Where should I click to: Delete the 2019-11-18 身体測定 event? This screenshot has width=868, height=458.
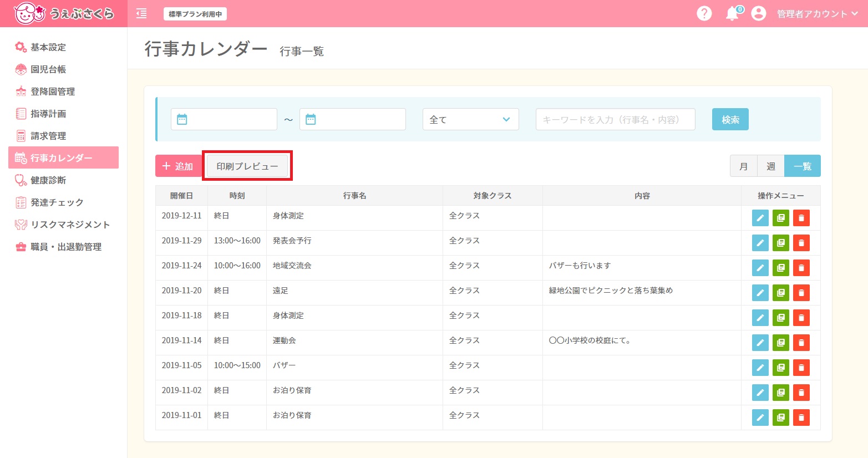(x=801, y=318)
